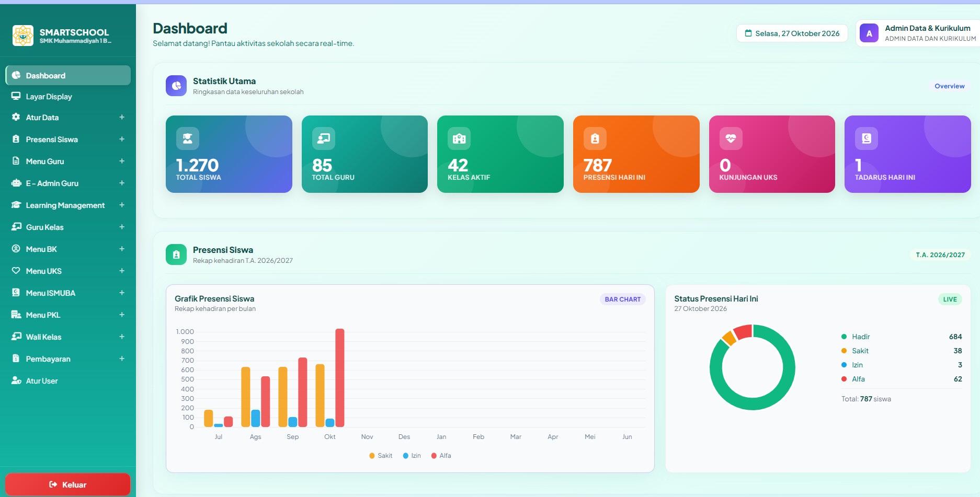
Task: Open the Dashboard menu item
Action: pyautogui.click(x=68, y=75)
